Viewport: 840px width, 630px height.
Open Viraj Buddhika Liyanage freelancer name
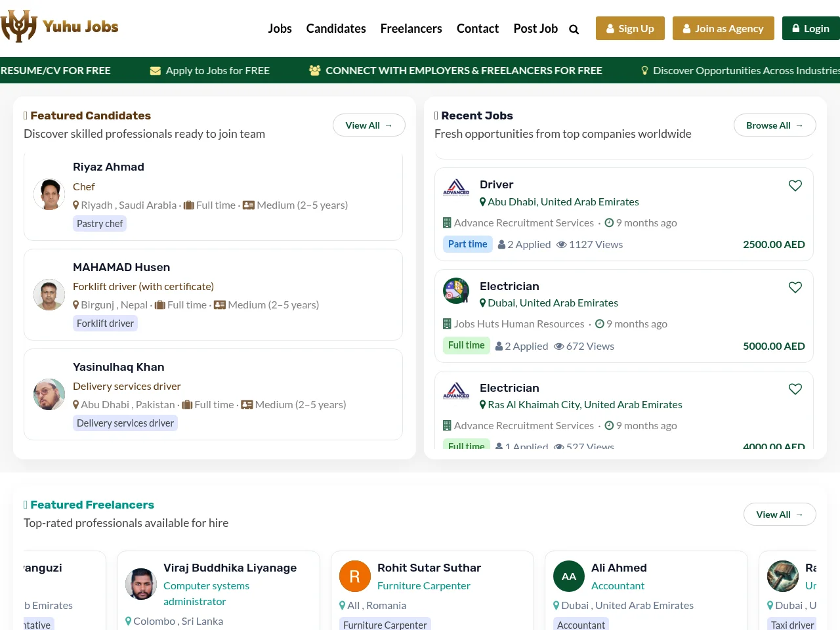pos(230,568)
